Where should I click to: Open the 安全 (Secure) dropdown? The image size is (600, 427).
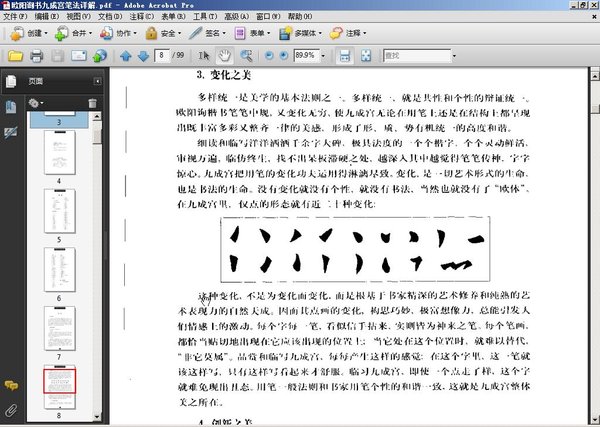[x=163, y=34]
